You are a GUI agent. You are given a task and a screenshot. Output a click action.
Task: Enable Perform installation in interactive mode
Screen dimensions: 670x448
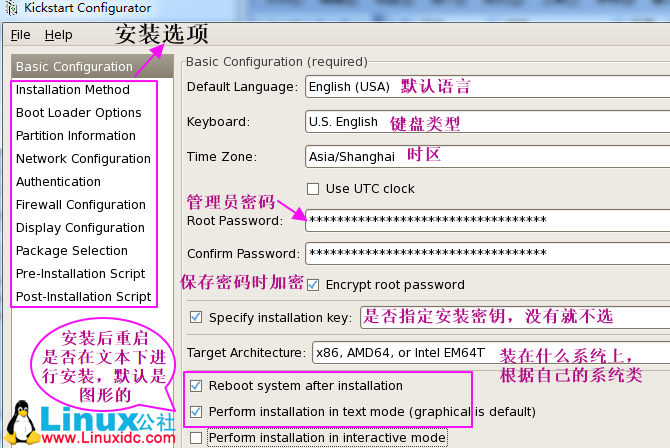pos(196,438)
